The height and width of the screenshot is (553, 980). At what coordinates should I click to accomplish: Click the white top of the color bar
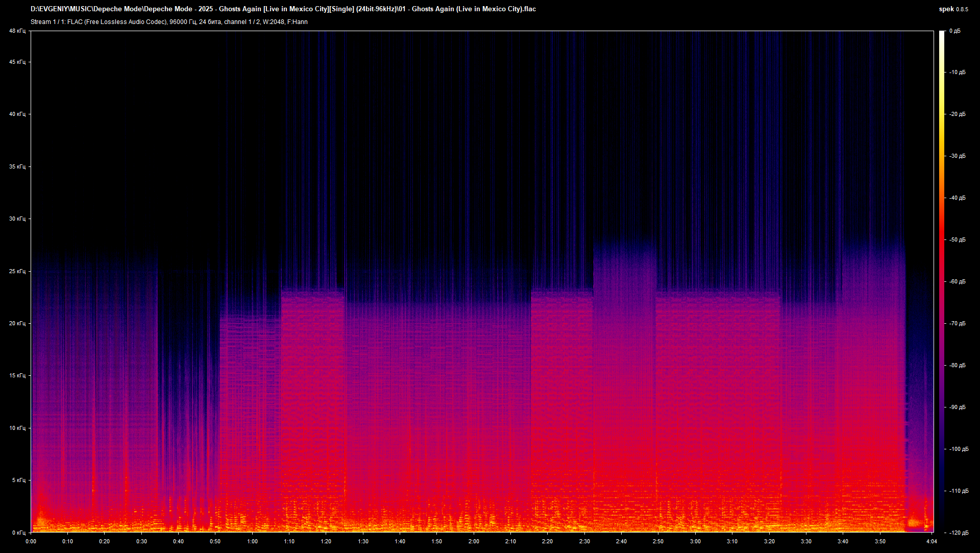[942, 35]
